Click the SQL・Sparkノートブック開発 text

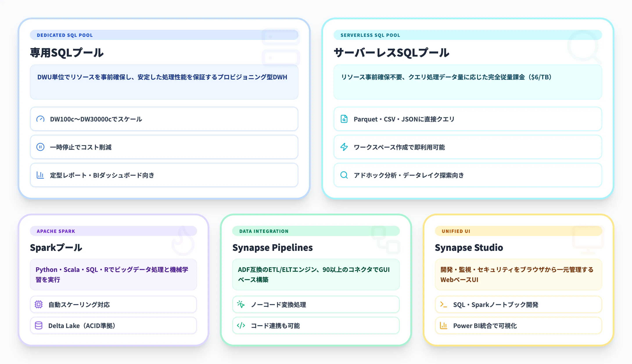pos(496,305)
